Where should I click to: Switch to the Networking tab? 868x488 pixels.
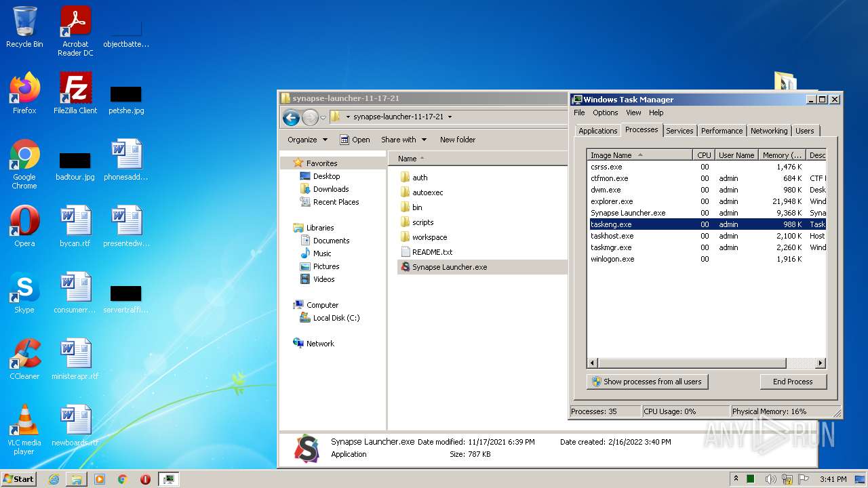[769, 131]
